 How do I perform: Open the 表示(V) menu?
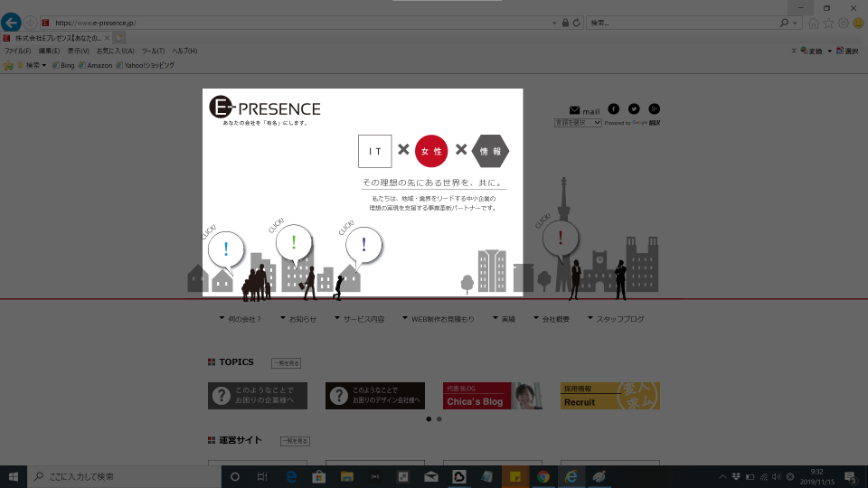tap(78, 51)
